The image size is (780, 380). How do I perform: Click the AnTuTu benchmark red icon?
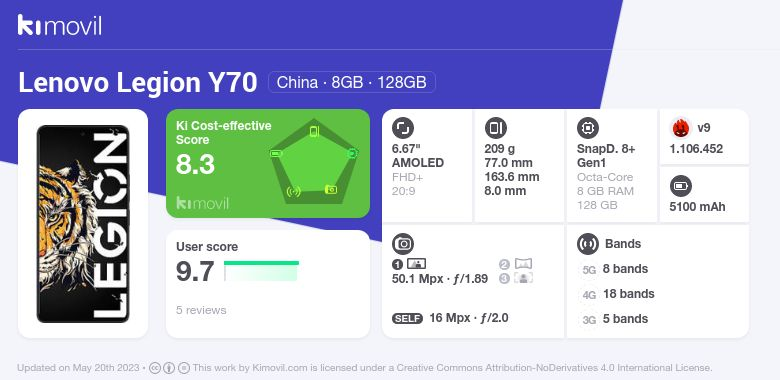[681, 128]
